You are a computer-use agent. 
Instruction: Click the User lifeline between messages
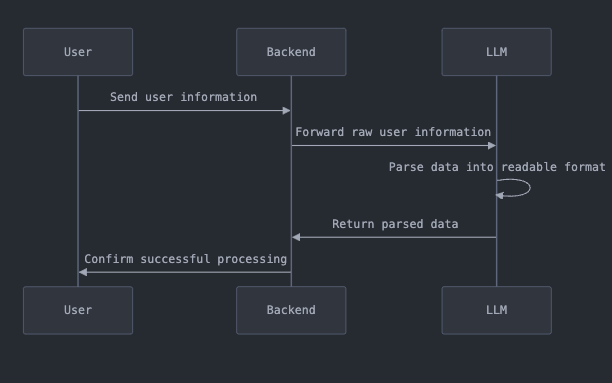pyautogui.click(x=78, y=187)
